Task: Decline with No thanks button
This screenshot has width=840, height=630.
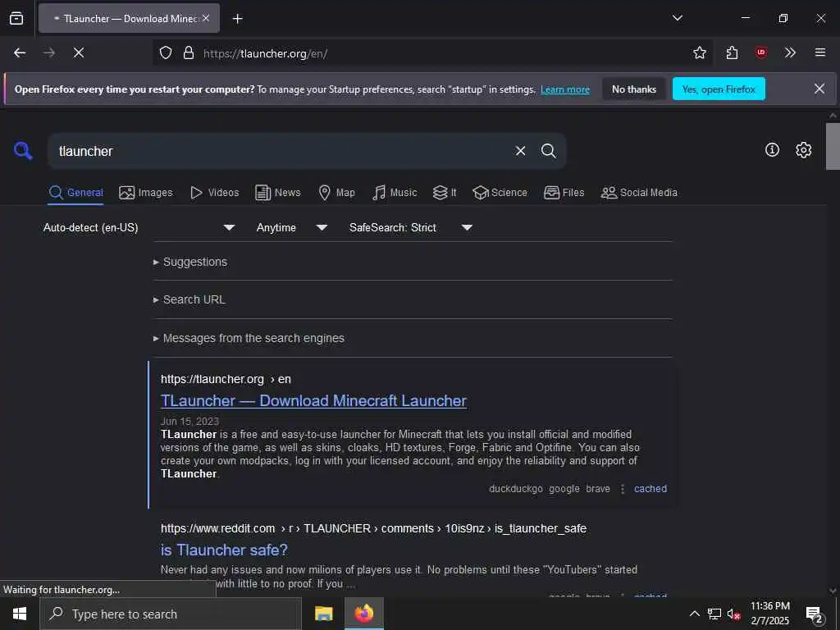Action: point(634,89)
